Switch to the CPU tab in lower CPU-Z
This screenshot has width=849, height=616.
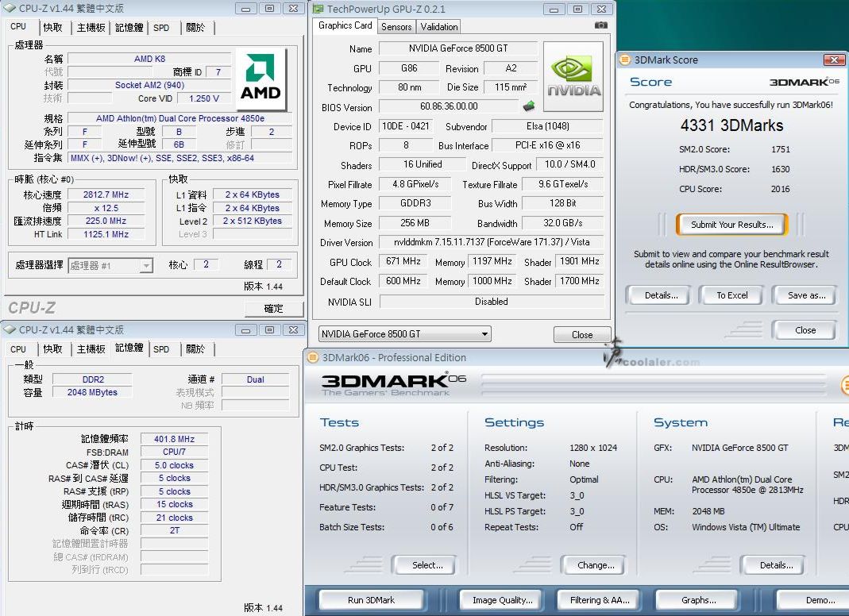click(x=18, y=349)
